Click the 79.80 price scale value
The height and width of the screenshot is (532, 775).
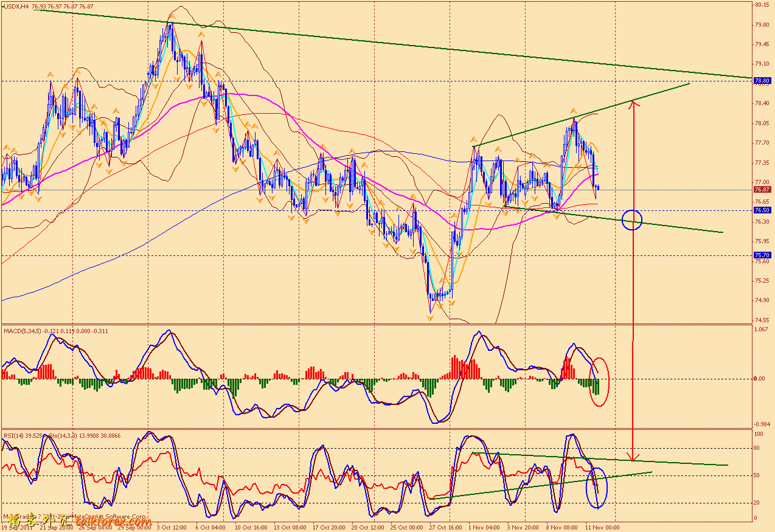click(762, 25)
